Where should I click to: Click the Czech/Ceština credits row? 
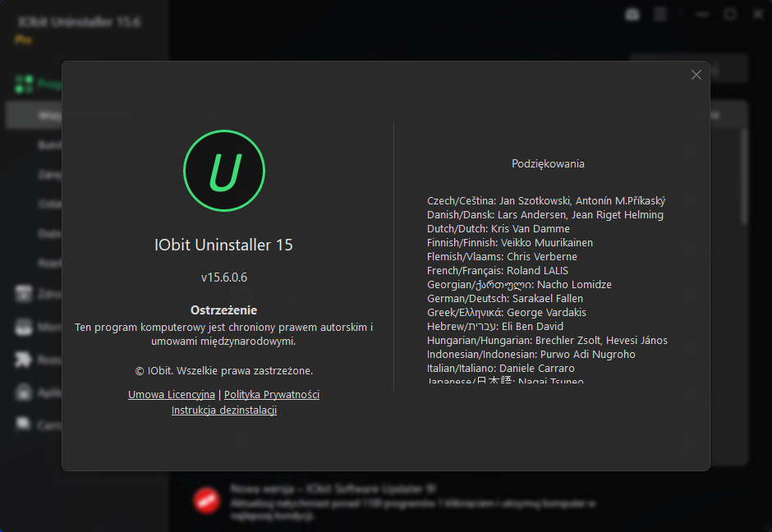click(546, 201)
